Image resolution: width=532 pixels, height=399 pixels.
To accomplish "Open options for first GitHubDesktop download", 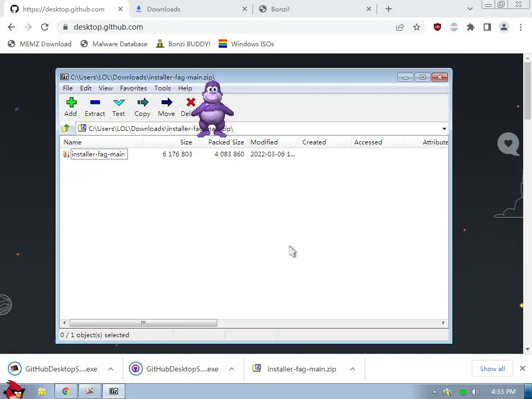I will pos(111,369).
